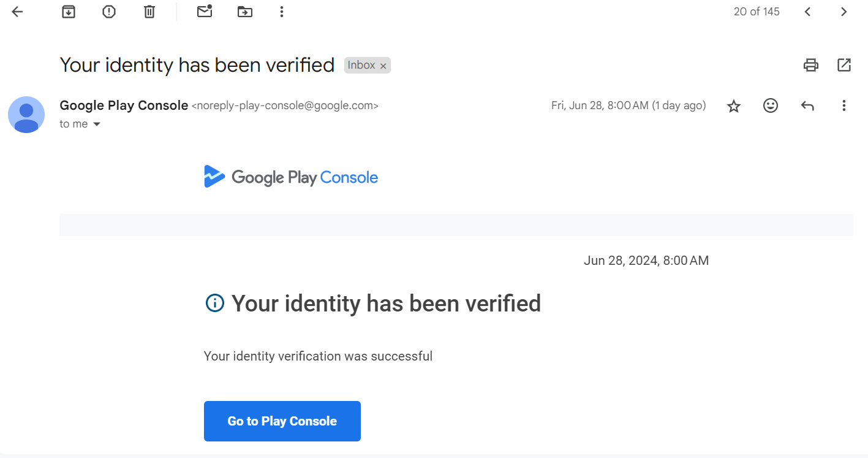Screen dimensions: 868x458
Task: Reply to Google Play Console
Action: click(x=807, y=106)
